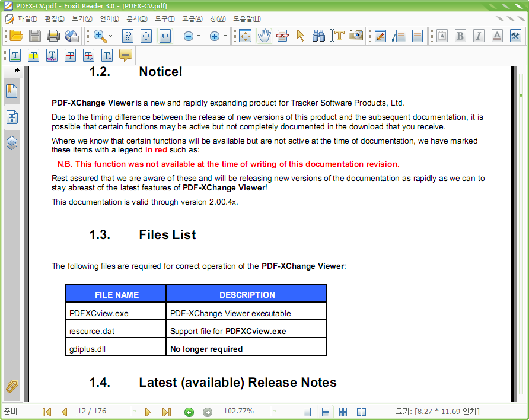Toggle full screen view icon
529x420 pixels.
point(245,36)
